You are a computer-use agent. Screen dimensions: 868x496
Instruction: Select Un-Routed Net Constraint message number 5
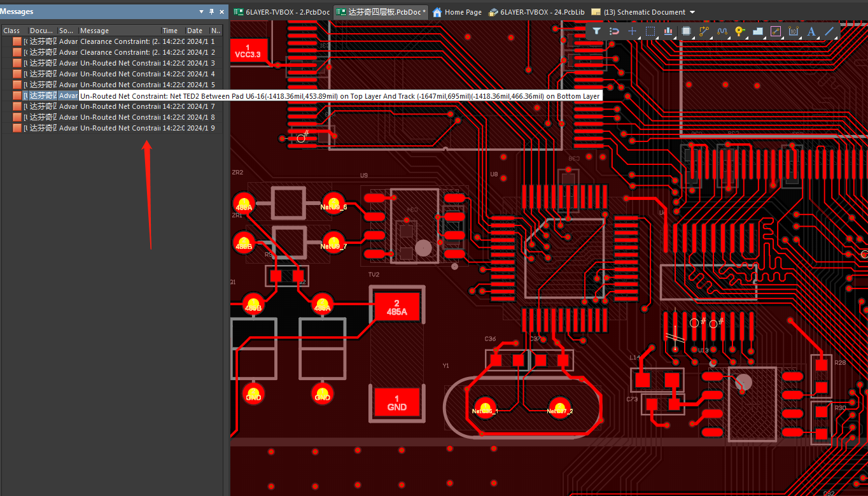click(x=112, y=85)
